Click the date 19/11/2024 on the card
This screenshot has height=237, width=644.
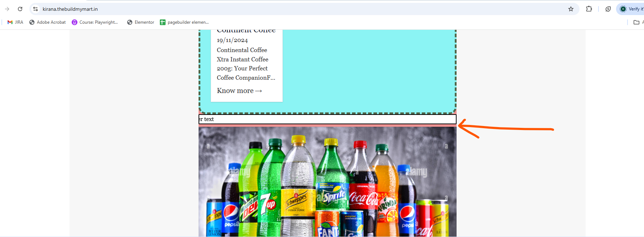coord(232,40)
